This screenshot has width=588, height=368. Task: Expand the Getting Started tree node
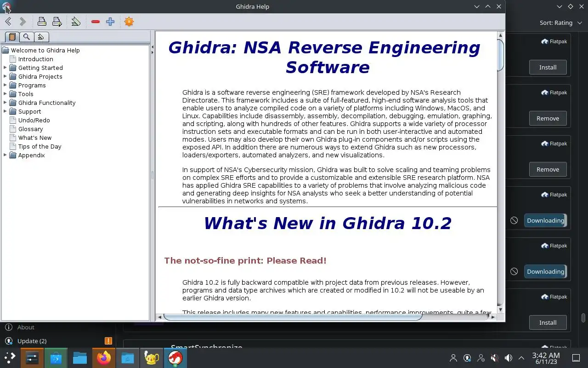[x=5, y=68]
